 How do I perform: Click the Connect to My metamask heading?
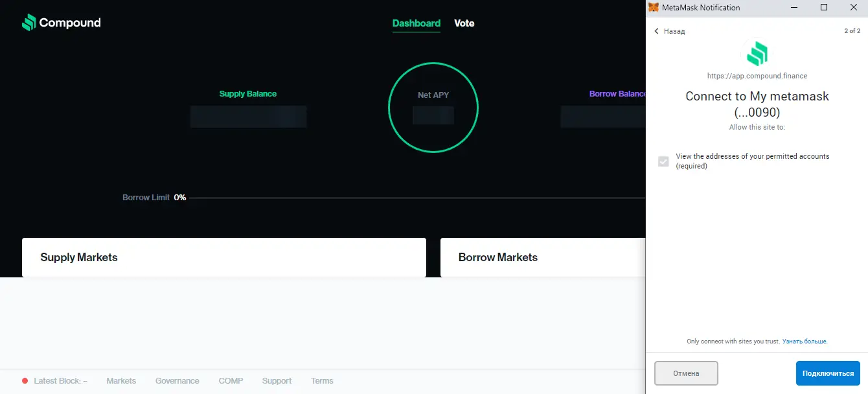(x=757, y=104)
